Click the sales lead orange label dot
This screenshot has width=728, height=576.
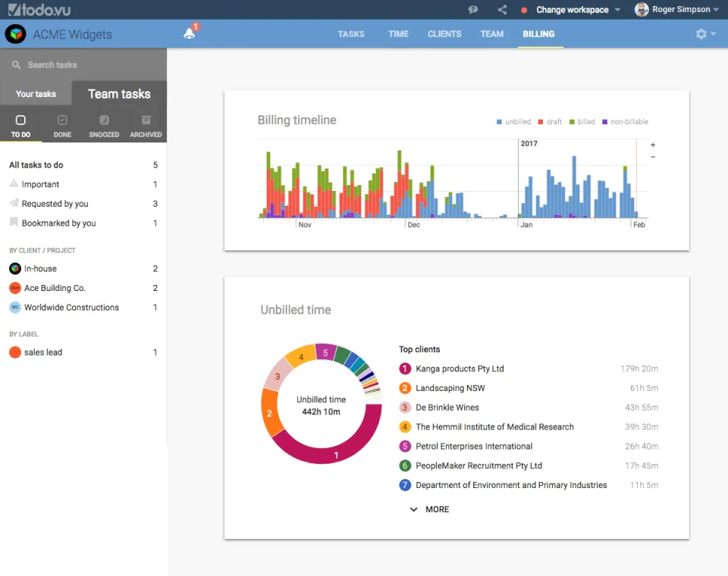coord(15,352)
